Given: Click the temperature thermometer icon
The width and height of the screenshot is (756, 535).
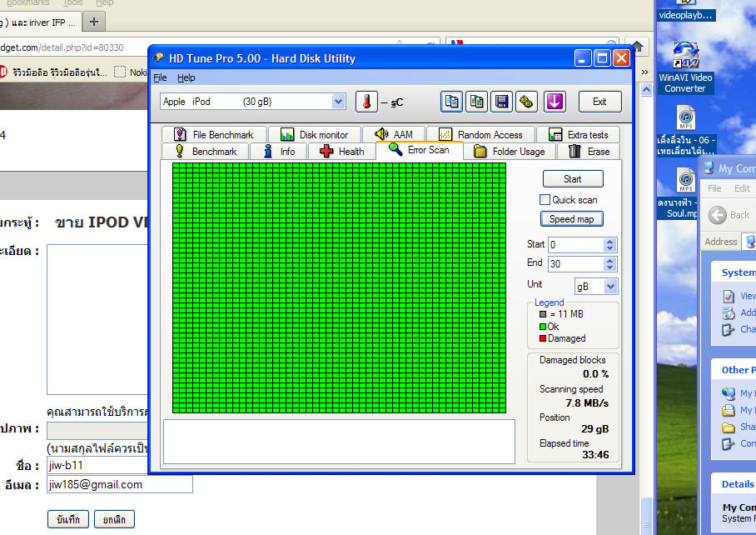Looking at the screenshot, I should 366,102.
